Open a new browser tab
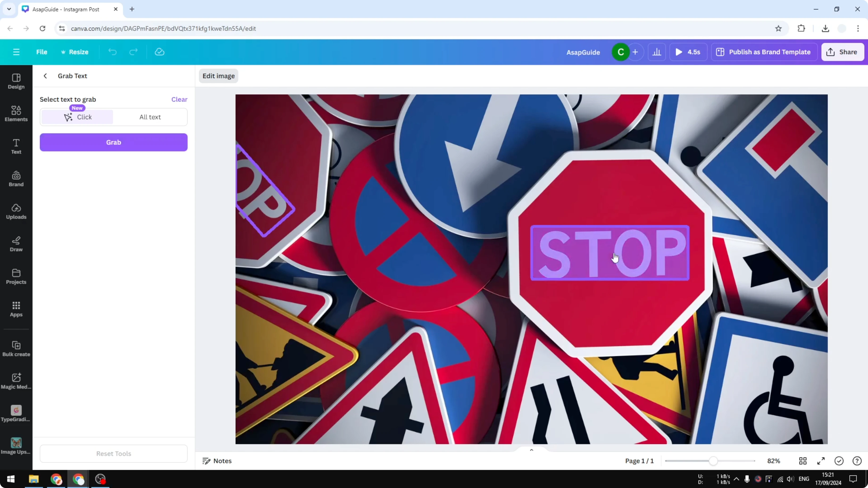This screenshot has width=868, height=488. pos(132,9)
